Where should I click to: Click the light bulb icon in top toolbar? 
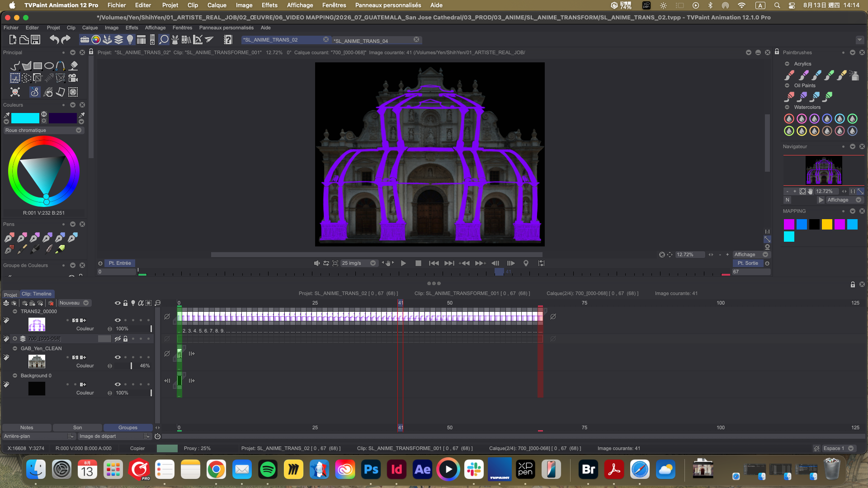pos(130,40)
